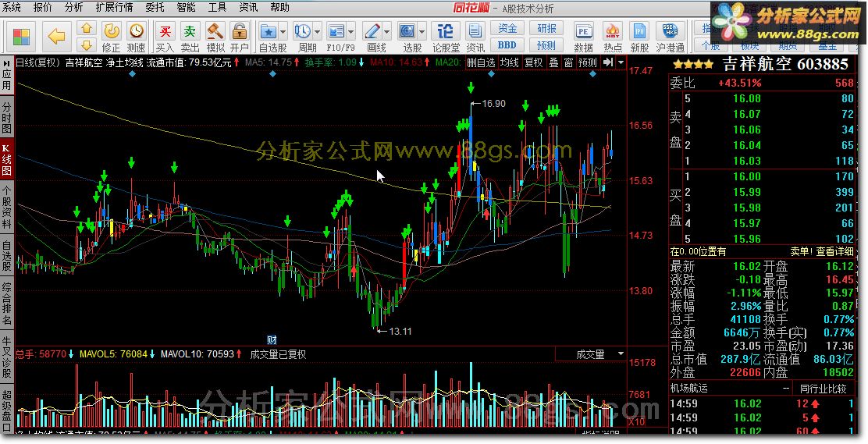Viewport: 868px width, 444px height.
Task: Toggle the 叠 overlay option
Action: pyautogui.click(x=553, y=62)
